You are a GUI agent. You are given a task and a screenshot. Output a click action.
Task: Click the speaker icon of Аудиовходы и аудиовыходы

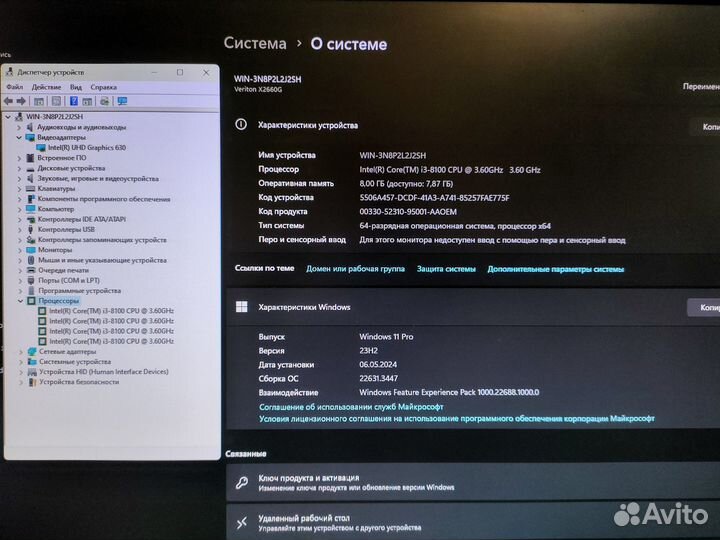click(30, 127)
